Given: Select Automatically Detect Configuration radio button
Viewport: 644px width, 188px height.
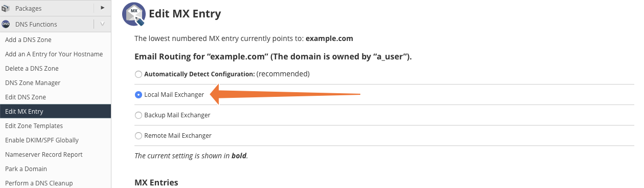Looking at the screenshot, I should click(x=139, y=74).
